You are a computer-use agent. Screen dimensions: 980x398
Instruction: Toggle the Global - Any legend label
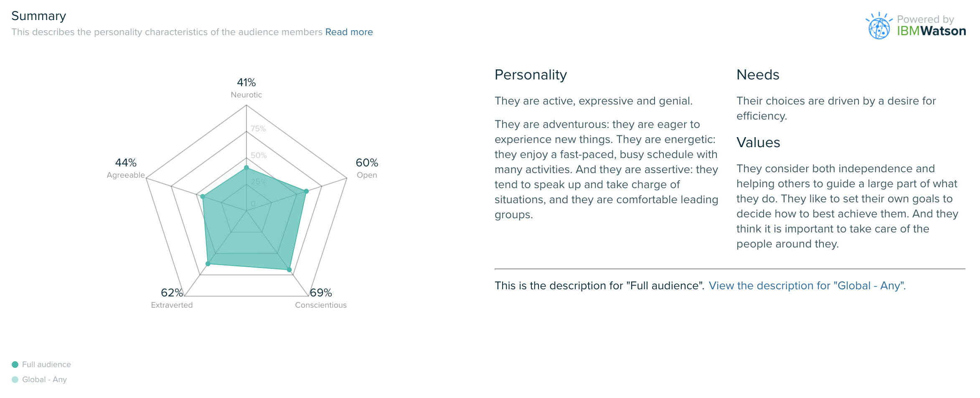tap(44, 380)
